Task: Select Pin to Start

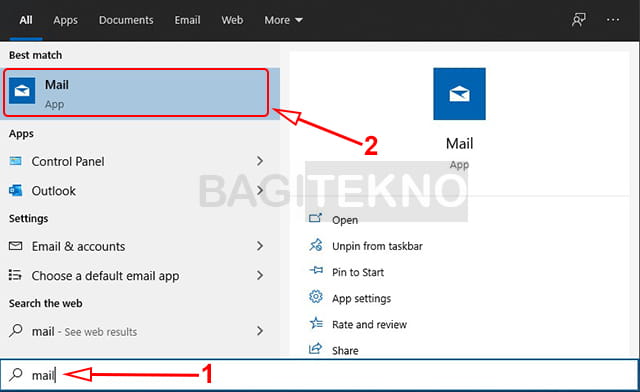Action: click(x=358, y=272)
